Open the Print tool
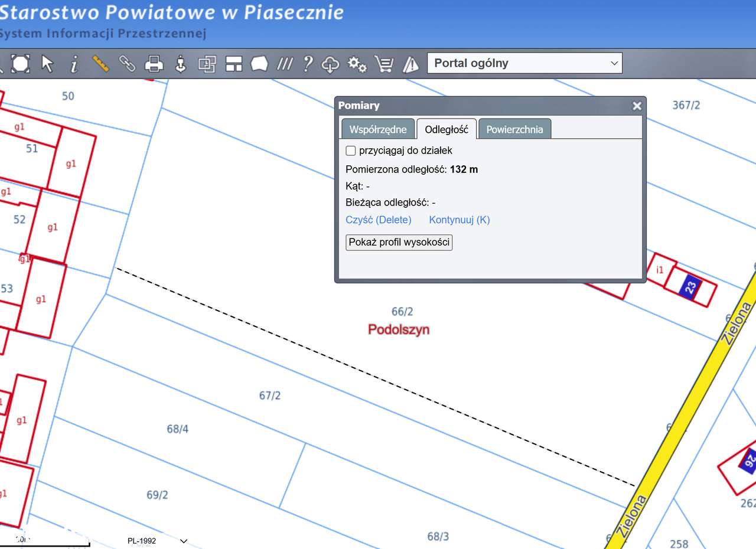Screen dimensions: 756x549 pyautogui.click(x=154, y=63)
